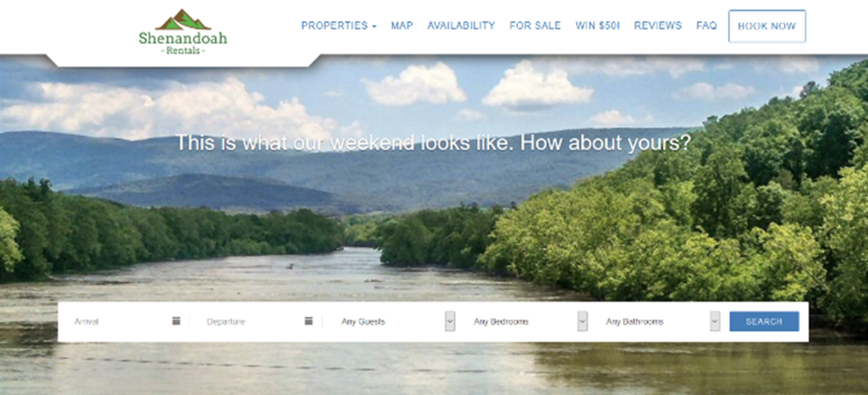Click the weekend tagline heading text
Image resolution: width=868 pixels, height=395 pixels.
[433, 143]
